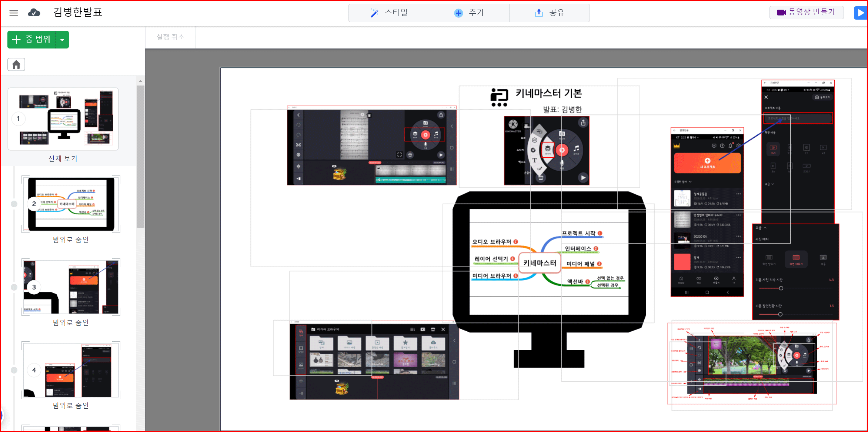Start presentation with blue play button
This screenshot has width=868, height=432.
[x=861, y=13]
